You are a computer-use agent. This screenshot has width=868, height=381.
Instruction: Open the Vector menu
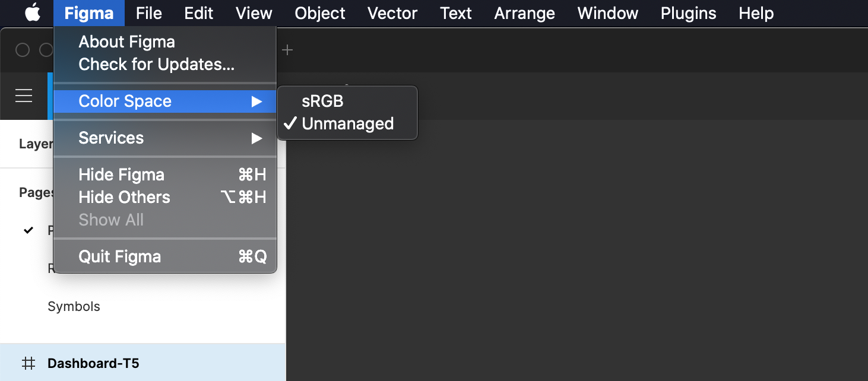pos(392,13)
